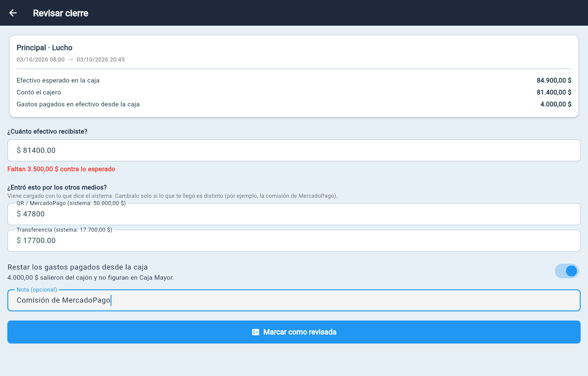Go back using the arrow icon

click(x=13, y=13)
